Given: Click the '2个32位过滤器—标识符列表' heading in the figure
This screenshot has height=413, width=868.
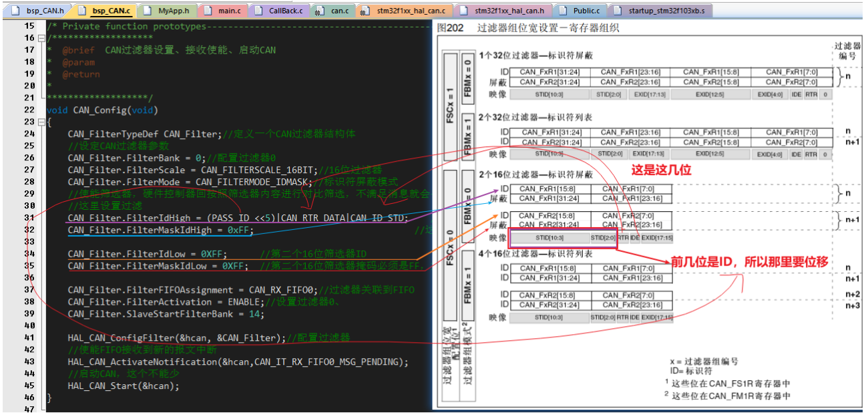Looking at the screenshot, I should tap(535, 118).
